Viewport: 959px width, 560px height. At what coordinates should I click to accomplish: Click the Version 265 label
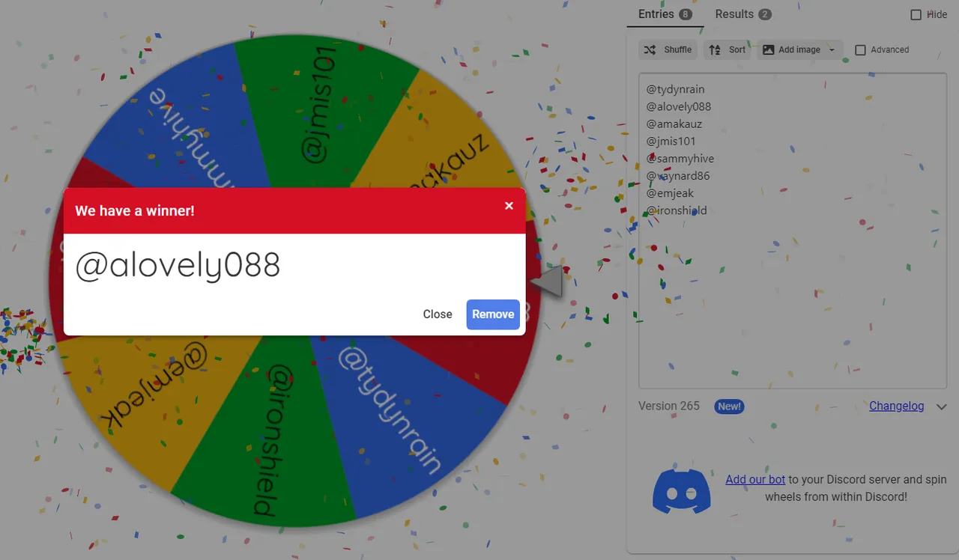click(x=669, y=406)
